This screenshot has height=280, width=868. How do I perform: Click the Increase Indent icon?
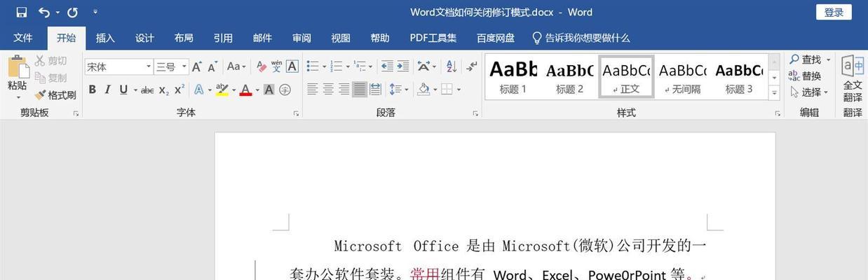pos(402,66)
